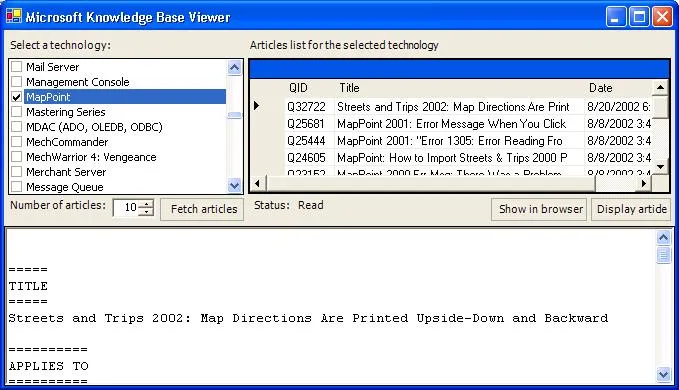Click the articles grid horizontal scrollbar thumb
Viewport: 679px width, 390px height.
[x=431, y=184]
